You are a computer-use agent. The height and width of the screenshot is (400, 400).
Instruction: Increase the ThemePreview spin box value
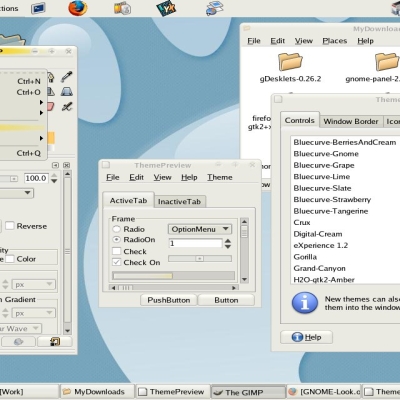[x=228, y=241]
